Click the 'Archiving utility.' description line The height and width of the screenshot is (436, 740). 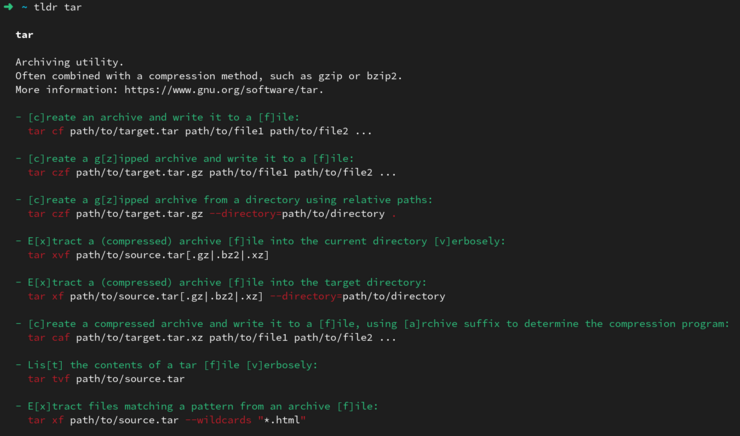coord(69,62)
